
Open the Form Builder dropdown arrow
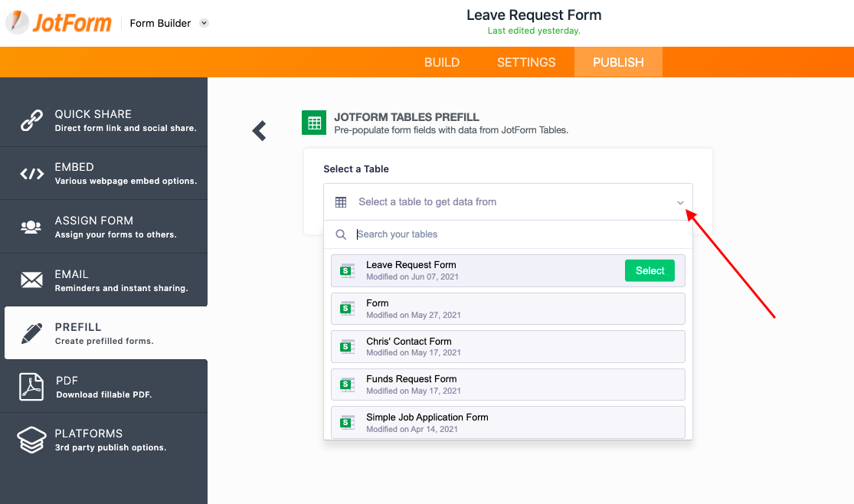tap(205, 23)
